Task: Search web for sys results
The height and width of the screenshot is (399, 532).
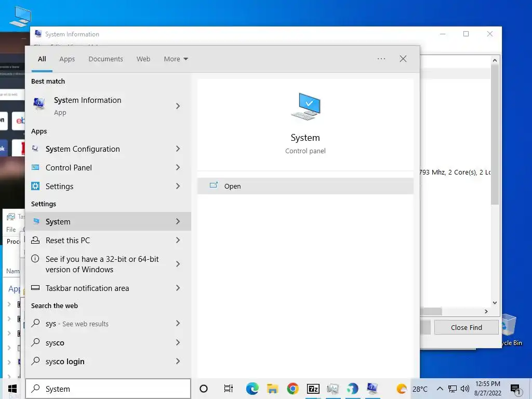Action: [x=108, y=324]
